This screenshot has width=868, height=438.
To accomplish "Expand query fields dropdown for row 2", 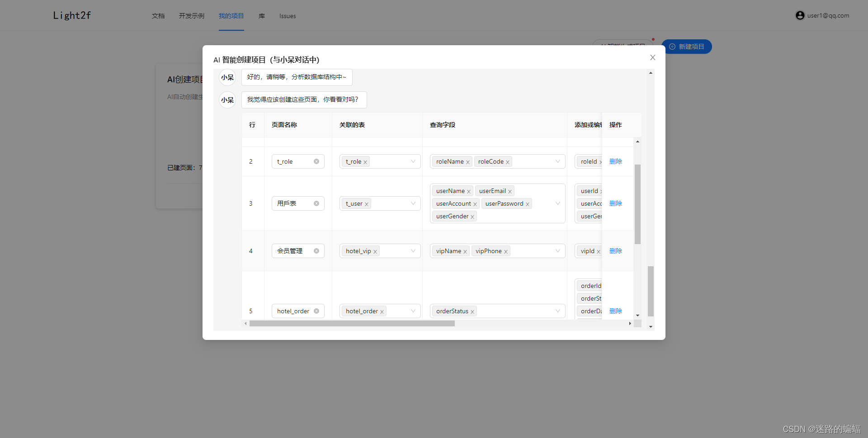I will pyautogui.click(x=558, y=161).
